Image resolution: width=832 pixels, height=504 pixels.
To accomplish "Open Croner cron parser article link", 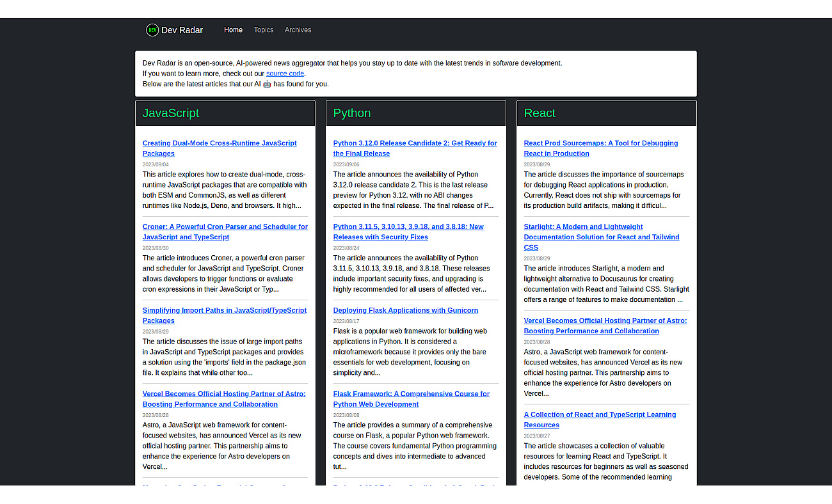I will 225,232.
